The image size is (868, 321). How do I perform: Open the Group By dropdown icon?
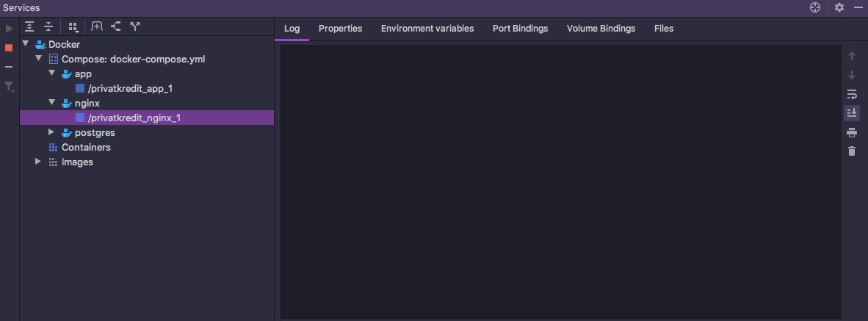point(73,26)
